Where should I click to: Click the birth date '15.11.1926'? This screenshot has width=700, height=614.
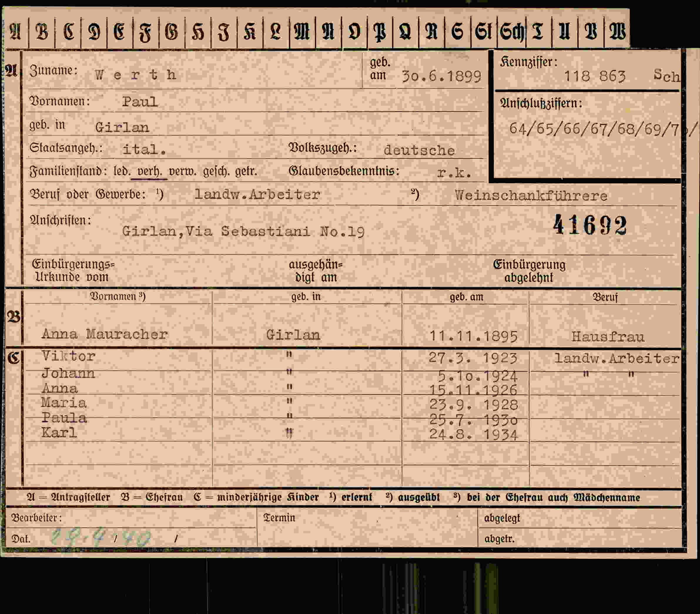pyautogui.click(x=473, y=390)
